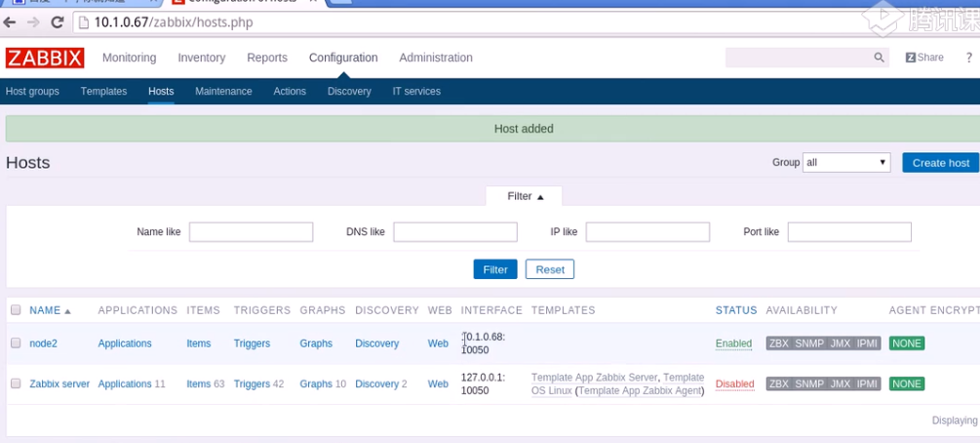The height and width of the screenshot is (443, 980).
Task: Select the Hosts submenu
Action: [161, 92]
